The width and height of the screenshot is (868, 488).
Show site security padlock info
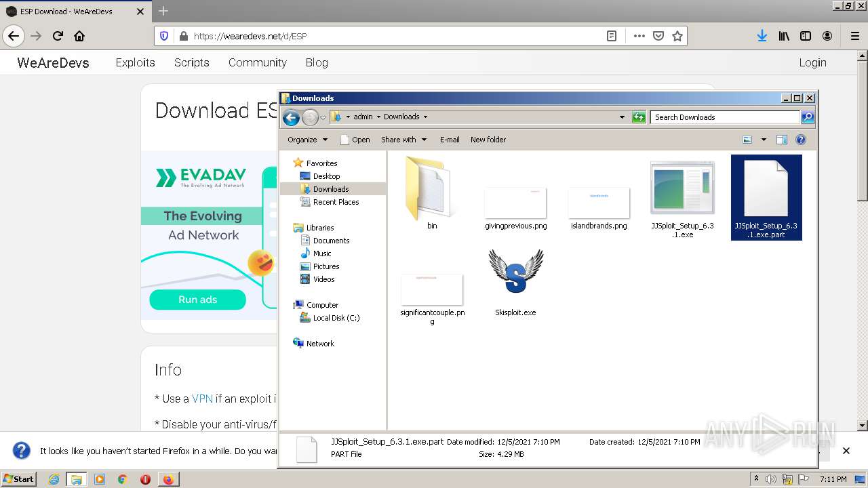tap(183, 36)
